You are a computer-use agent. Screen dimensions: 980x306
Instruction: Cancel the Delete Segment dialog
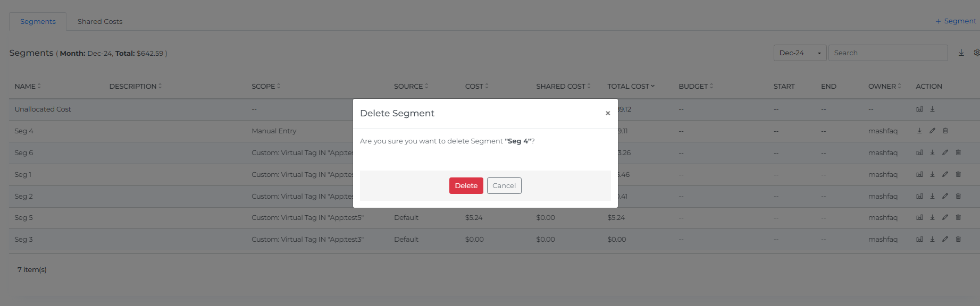click(x=504, y=185)
